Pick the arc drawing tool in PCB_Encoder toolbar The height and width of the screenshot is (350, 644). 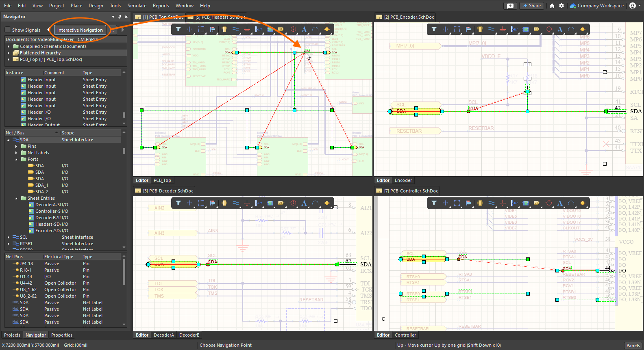(x=571, y=29)
